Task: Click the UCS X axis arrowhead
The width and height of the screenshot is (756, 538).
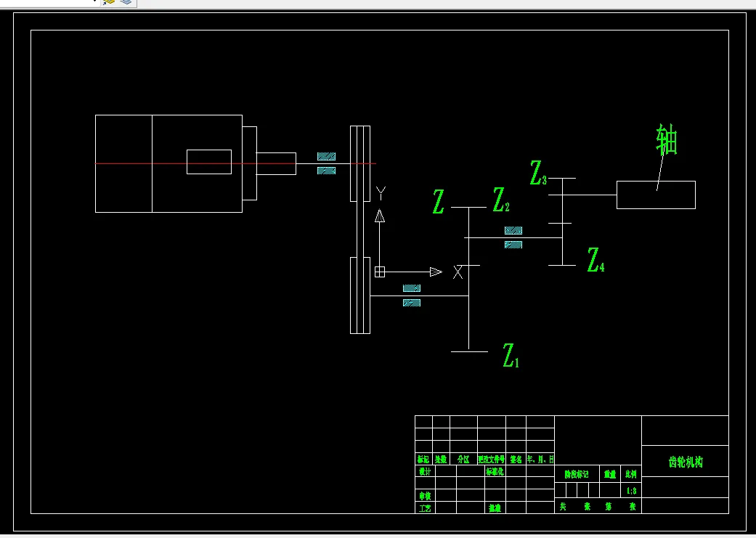Action: click(x=436, y=272)
